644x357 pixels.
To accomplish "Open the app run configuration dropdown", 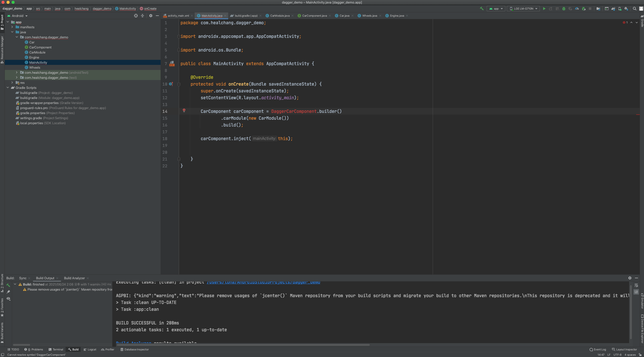I will (496, 9).
